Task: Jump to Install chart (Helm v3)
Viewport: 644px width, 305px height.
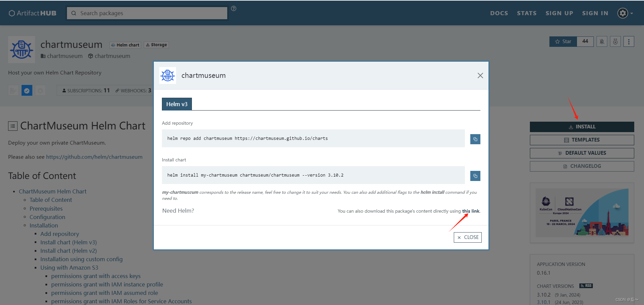Action: (69, 242)
